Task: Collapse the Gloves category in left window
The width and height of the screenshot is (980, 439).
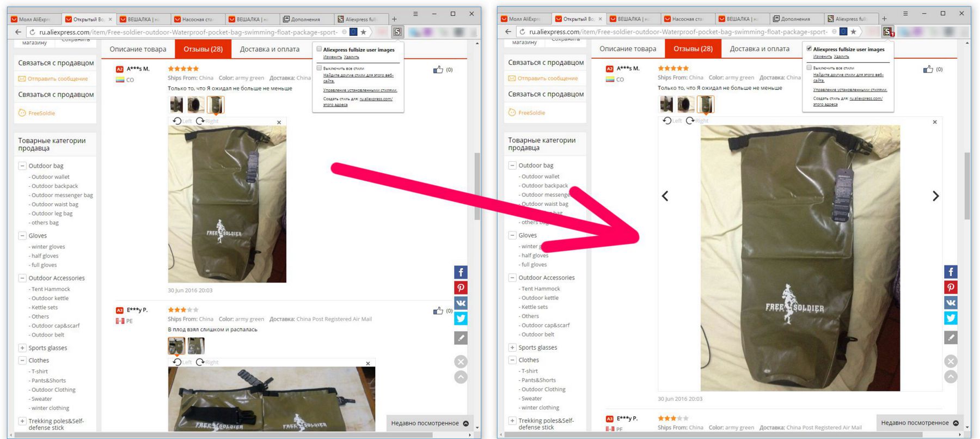Action: coord(22,236)
